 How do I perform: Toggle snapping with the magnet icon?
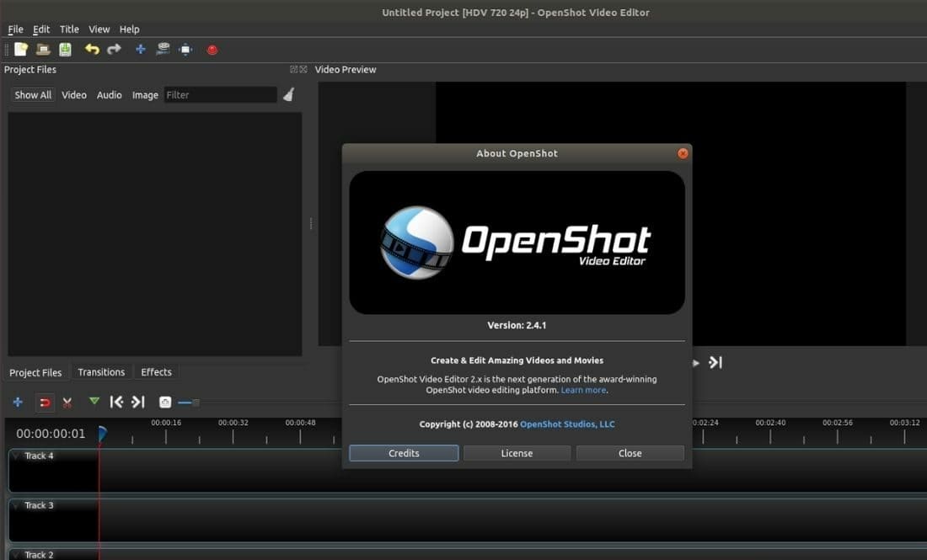click(x=45, y=403)
